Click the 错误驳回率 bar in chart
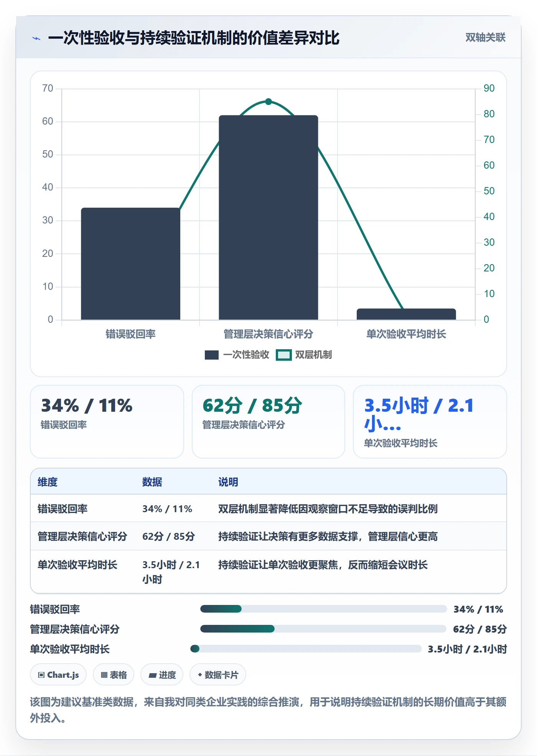Screen dimensions: 537x756 tap(130, 263)
